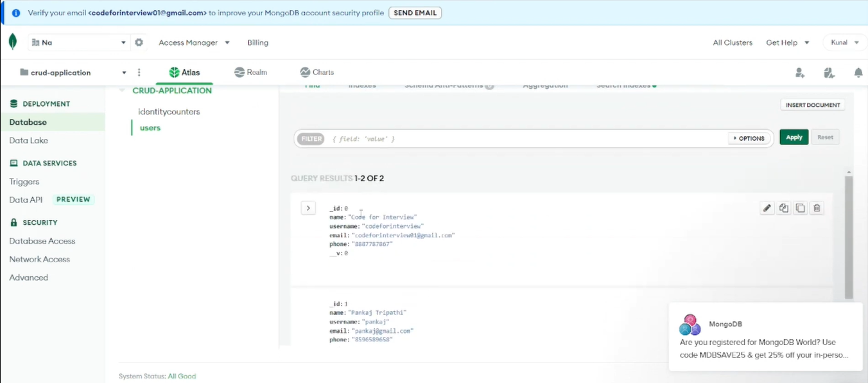
Task: Open the crud-application project dropdown
Action: point(124,73)
